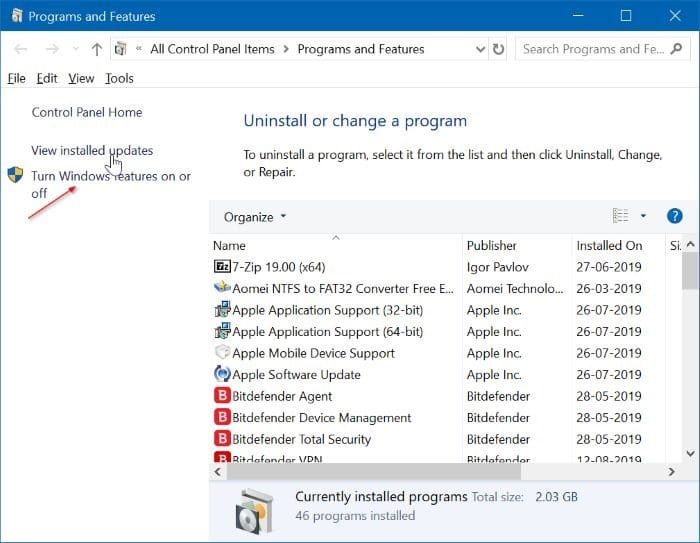Open Control Panel Home link
Screen dimensions: 700x543
(87, 112)
